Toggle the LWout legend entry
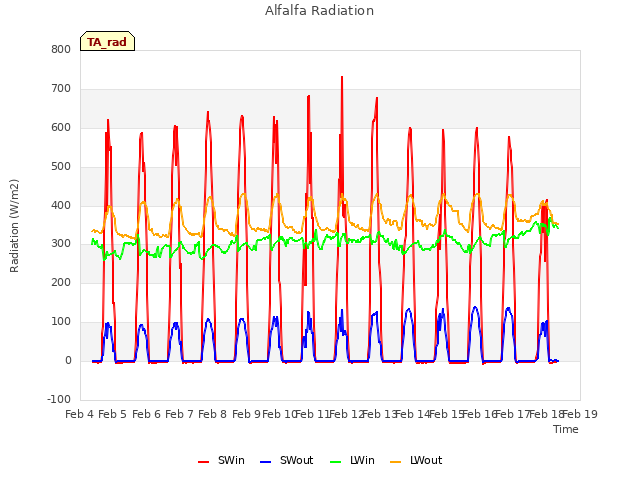Screen dimensions: 640x480 (x=416, y=460)
